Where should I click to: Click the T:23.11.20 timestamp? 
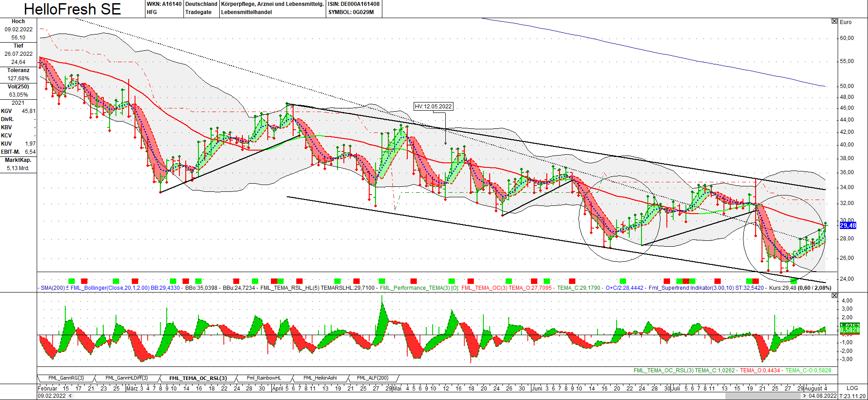[853, 396]
